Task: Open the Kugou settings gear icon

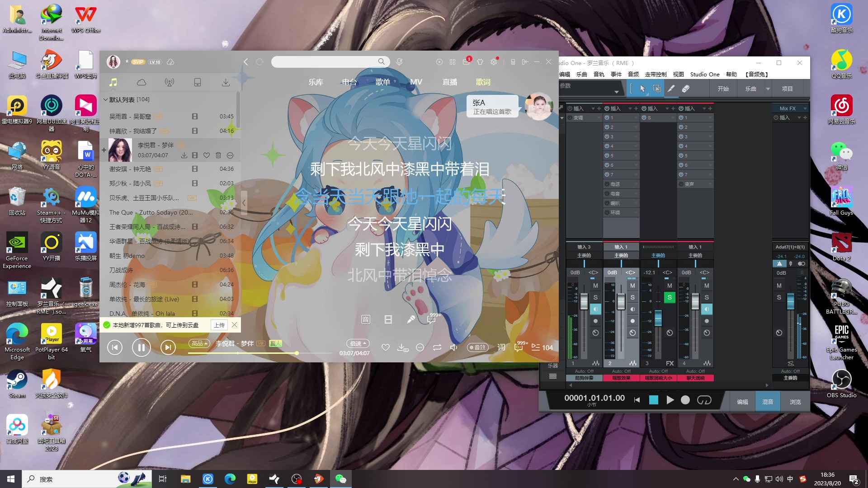Action: (494, 62)
